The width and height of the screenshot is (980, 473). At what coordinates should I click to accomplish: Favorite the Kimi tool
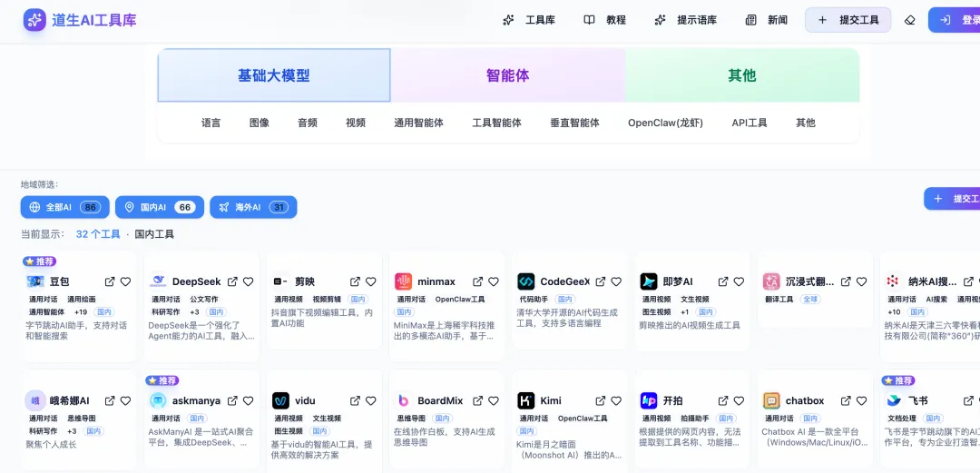[x=616, y=400]
